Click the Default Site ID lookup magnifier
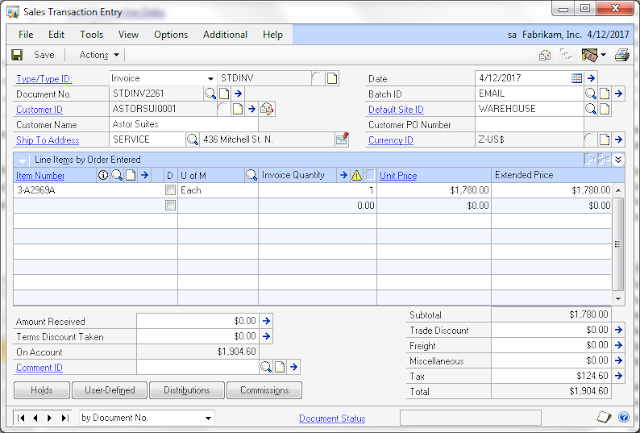640x433 pixels. click(591, 108)
